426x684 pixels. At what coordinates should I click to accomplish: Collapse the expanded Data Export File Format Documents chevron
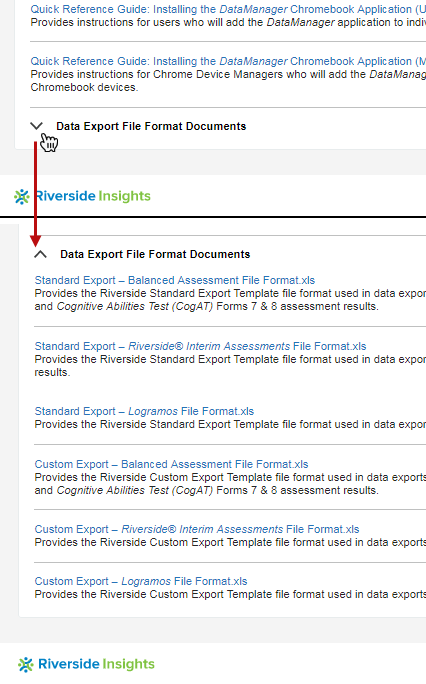(x=41, y=254)
